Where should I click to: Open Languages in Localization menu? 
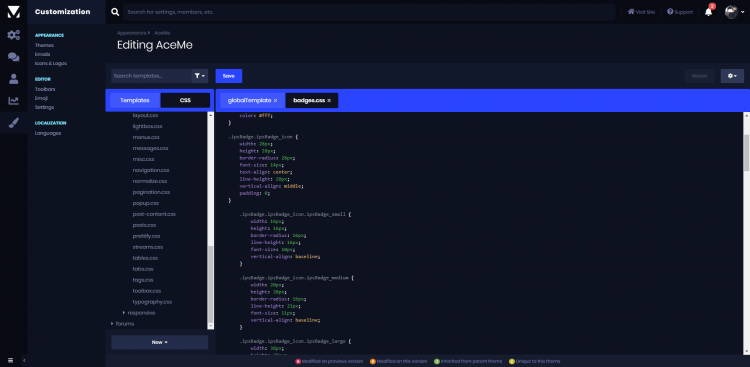tap(48, 133)
